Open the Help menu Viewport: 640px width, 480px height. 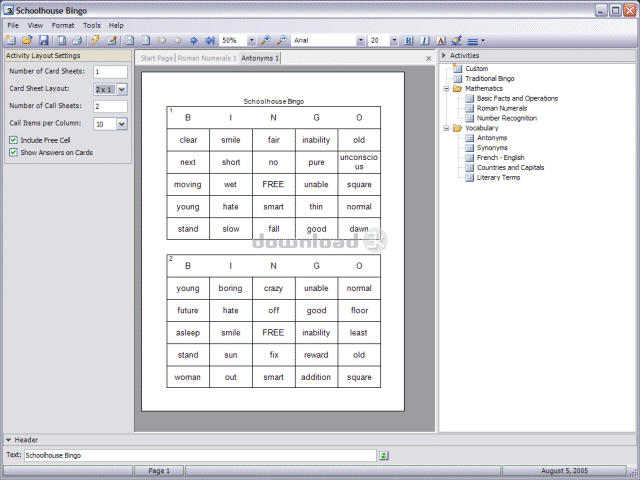pos(116,25)
